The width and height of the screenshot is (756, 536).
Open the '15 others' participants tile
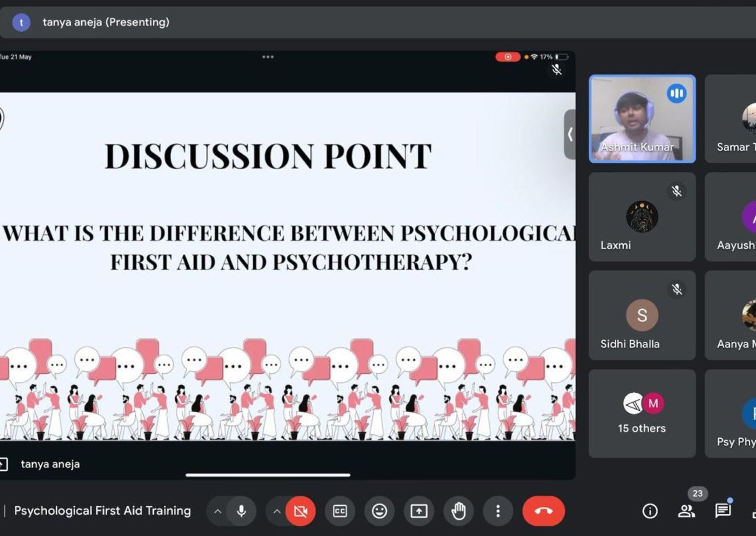tap(642, 414)
